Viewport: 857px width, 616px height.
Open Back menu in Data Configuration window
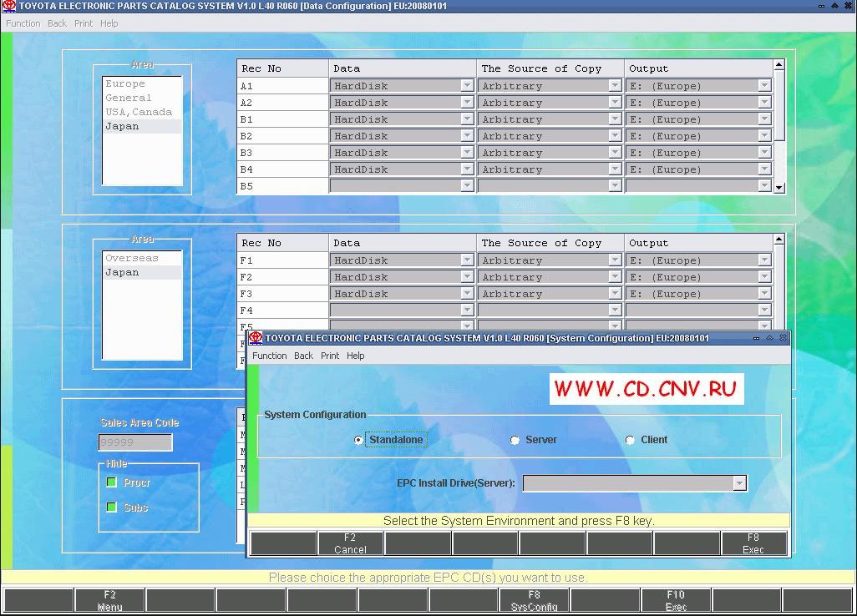click(x=57, y=23)
